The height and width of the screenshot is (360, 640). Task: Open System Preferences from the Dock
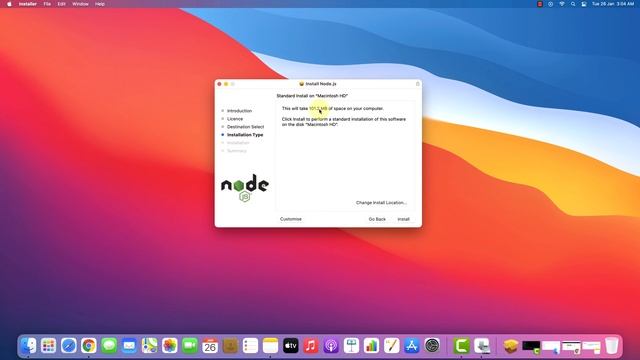(432, 346)
